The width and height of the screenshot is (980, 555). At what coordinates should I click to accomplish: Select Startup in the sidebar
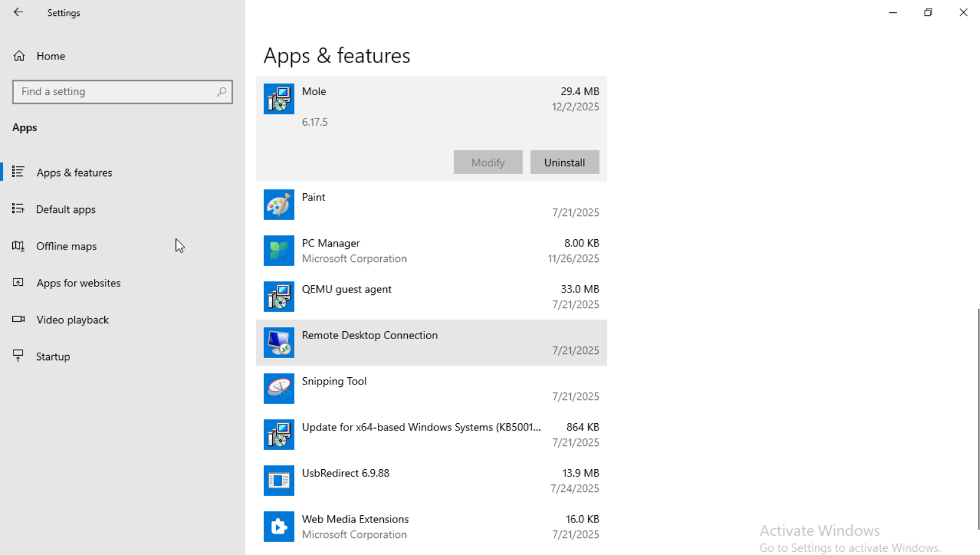53,357
